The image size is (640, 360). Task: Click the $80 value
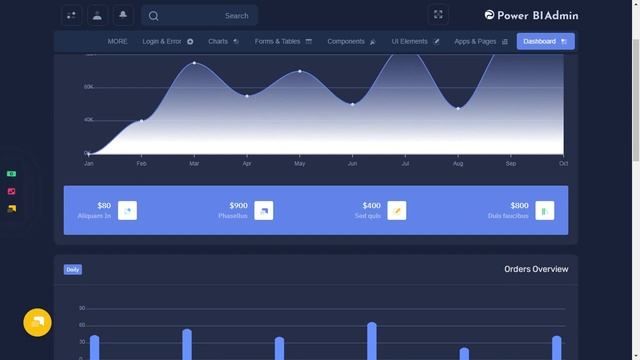pos(104,205)
